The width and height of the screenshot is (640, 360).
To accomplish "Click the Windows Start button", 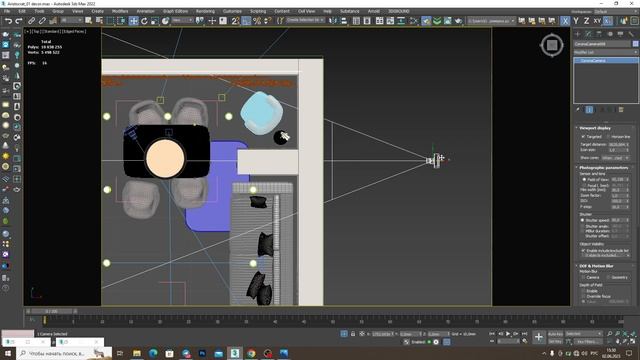I will 8,353.
